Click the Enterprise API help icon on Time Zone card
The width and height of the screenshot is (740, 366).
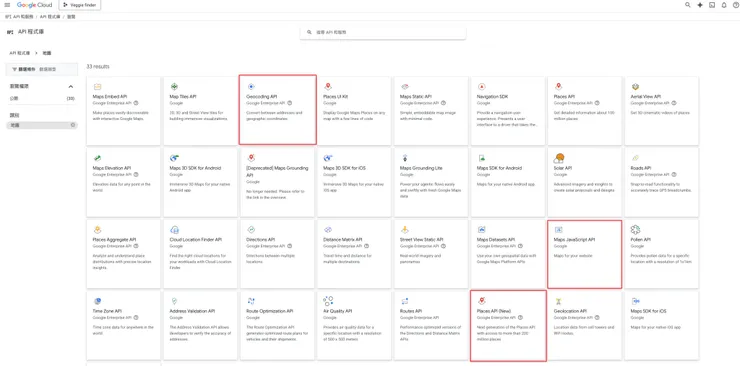[136, 317]
